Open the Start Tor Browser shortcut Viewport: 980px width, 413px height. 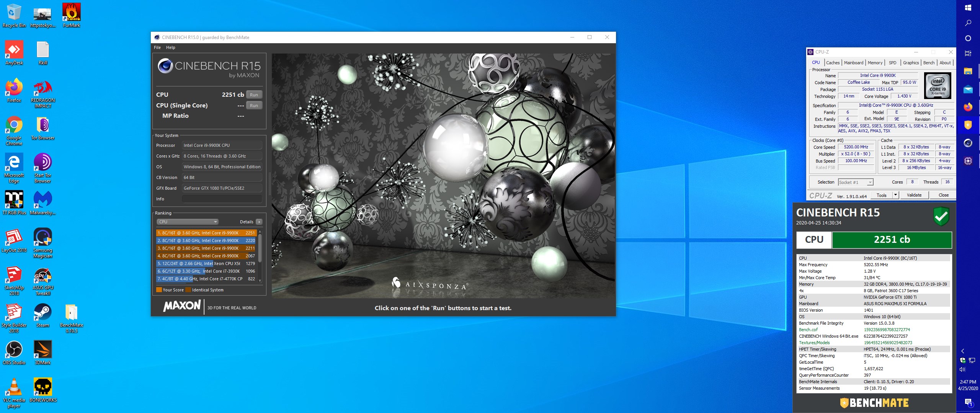point(43,168)
